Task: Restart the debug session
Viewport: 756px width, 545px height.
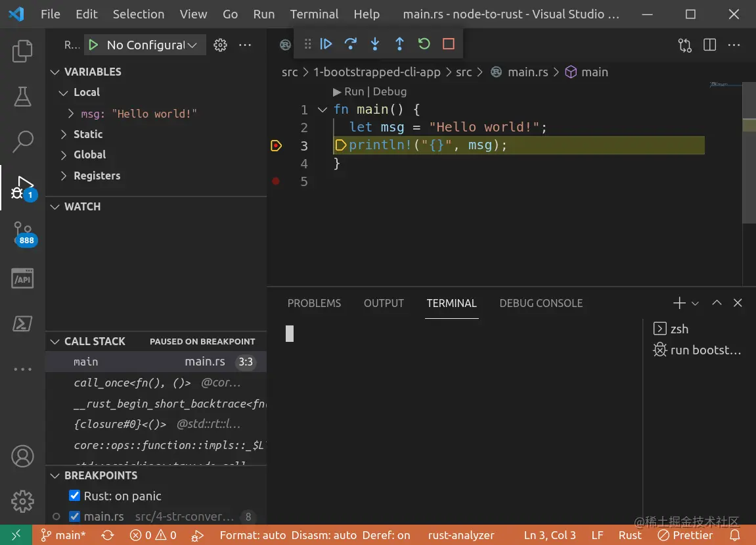Action: click(424, 44)
